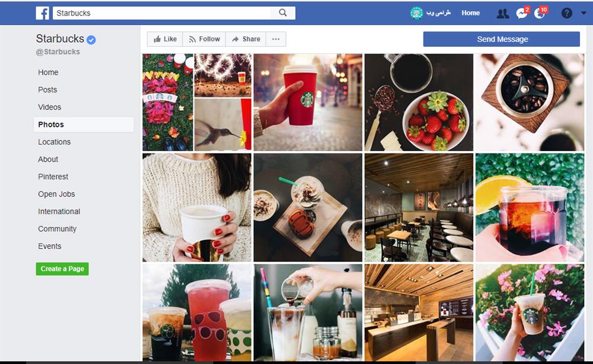Click the blue verified badge
The width and height of the screenshot is (593, 364).
(91, 39)
